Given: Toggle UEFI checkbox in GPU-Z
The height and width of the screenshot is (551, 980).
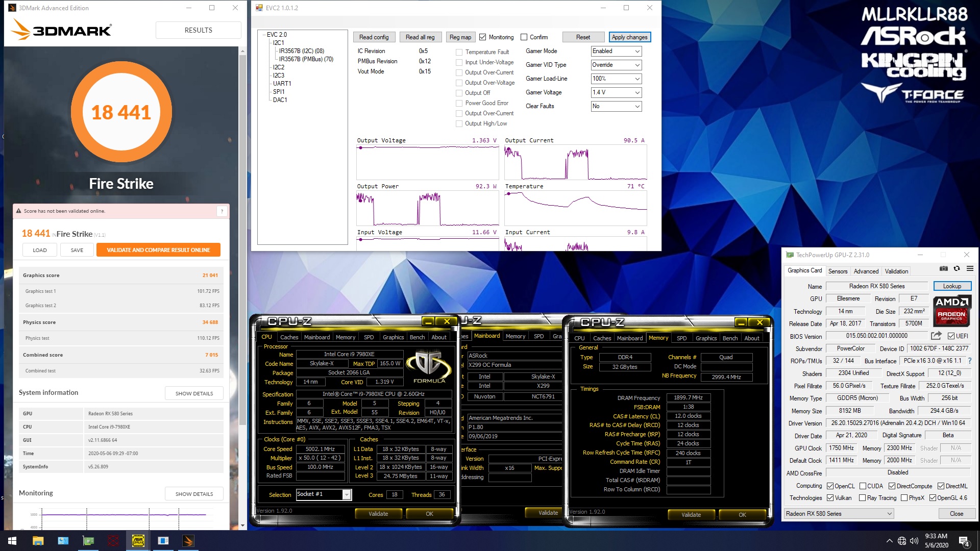Looking at the screenshot, I should click(x=951, y=336).
